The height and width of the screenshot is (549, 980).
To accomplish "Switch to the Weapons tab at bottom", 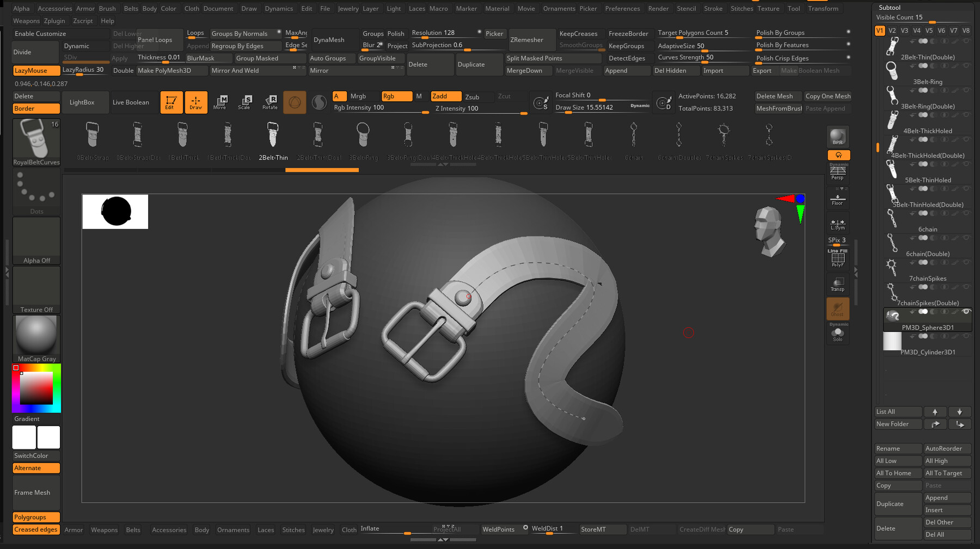I will click(104, 530).
